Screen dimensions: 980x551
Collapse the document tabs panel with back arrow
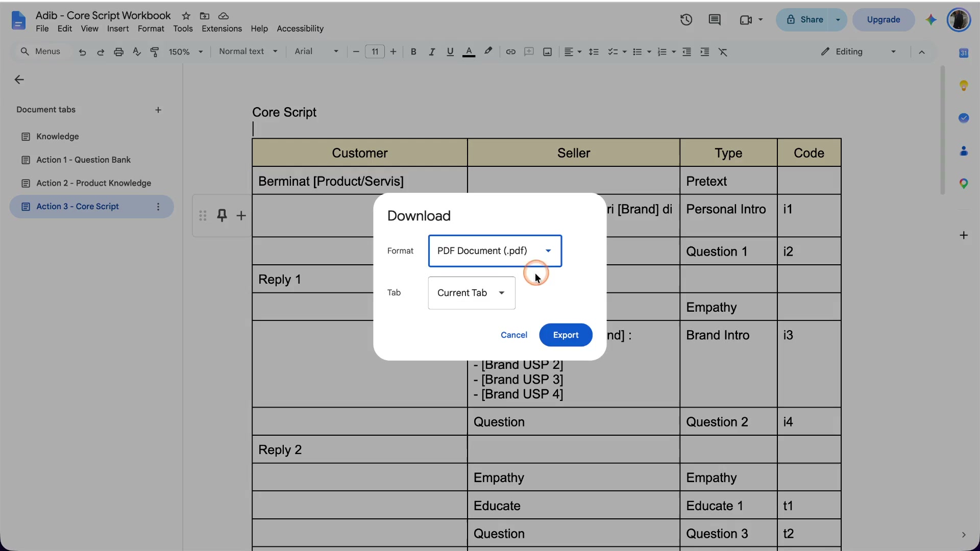point(19,80)
